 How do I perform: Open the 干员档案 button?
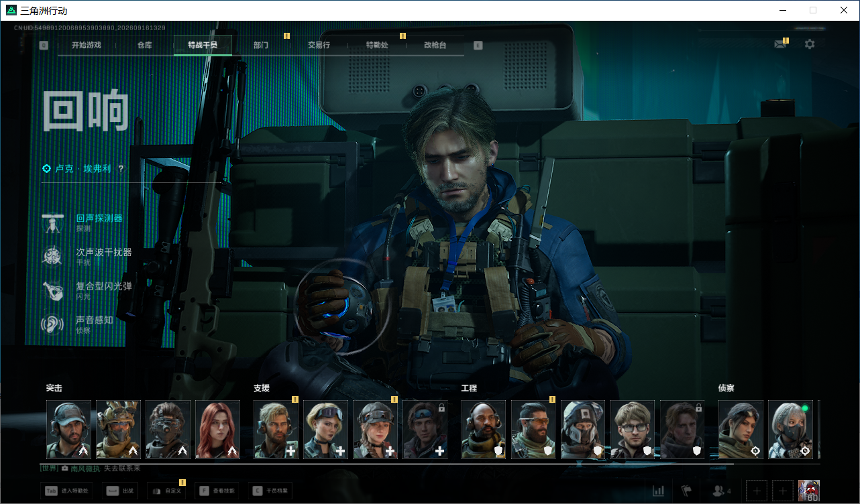tap(270, 491)
